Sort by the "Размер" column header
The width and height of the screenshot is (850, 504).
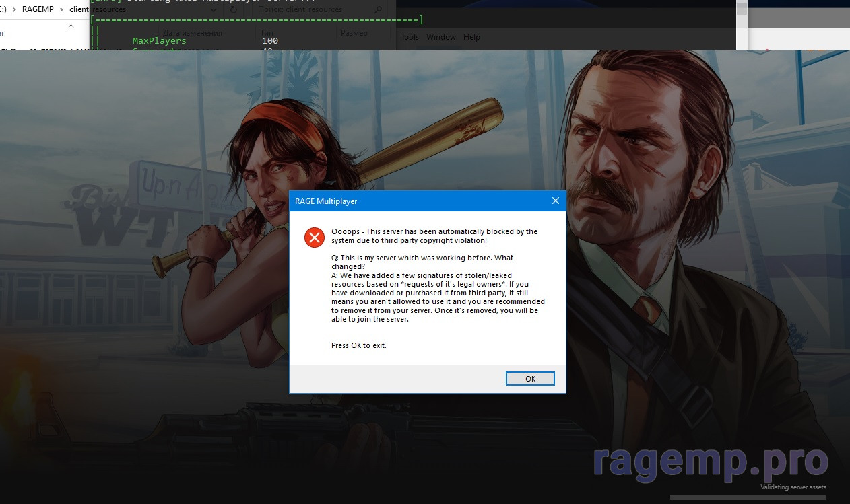[354, 33]
